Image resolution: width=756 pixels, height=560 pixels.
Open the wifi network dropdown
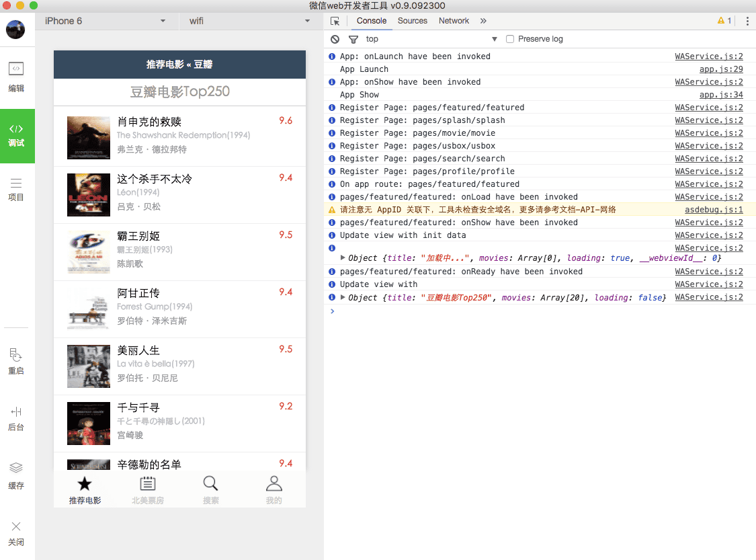250,21
